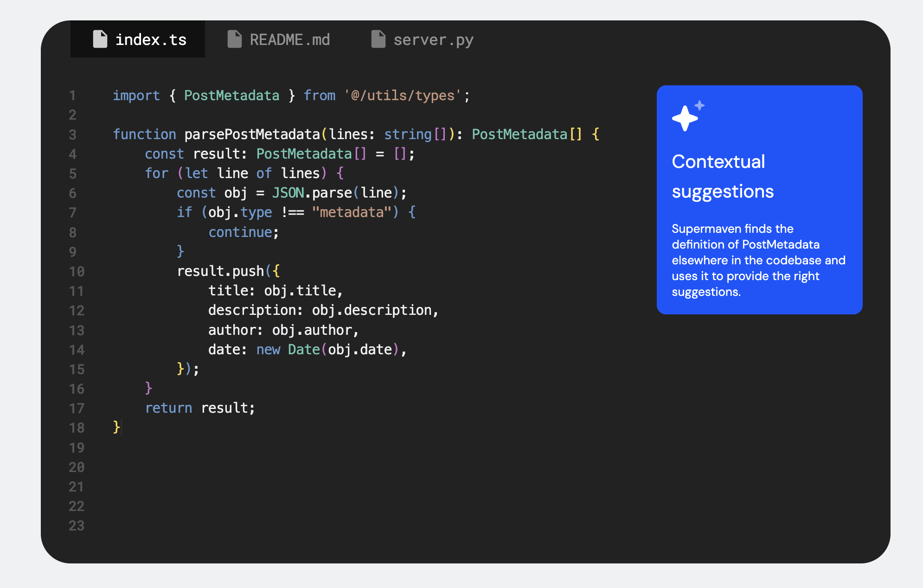923x588 pixels.
Task: Click the 'if (obj.type !== "metadata")' line
Action: tap(296, 212)
